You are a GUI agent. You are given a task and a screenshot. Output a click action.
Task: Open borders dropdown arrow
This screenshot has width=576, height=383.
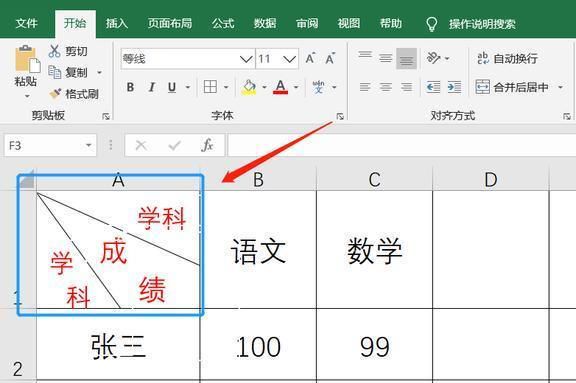[x=226, y=87]
